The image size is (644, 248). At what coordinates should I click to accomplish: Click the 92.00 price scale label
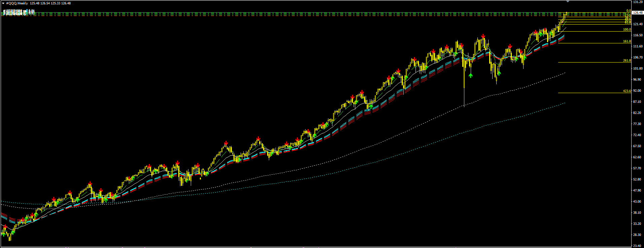click(637, 91)
